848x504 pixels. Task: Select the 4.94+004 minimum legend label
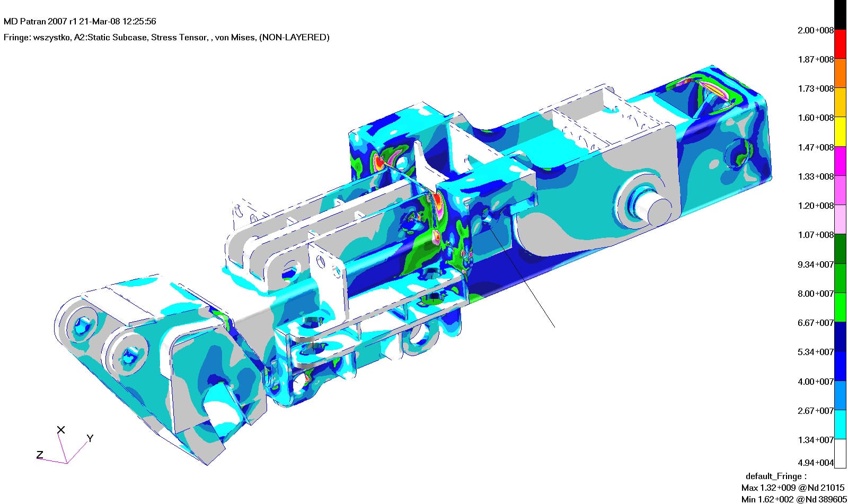pyautogui.click(x=815, y=463)
